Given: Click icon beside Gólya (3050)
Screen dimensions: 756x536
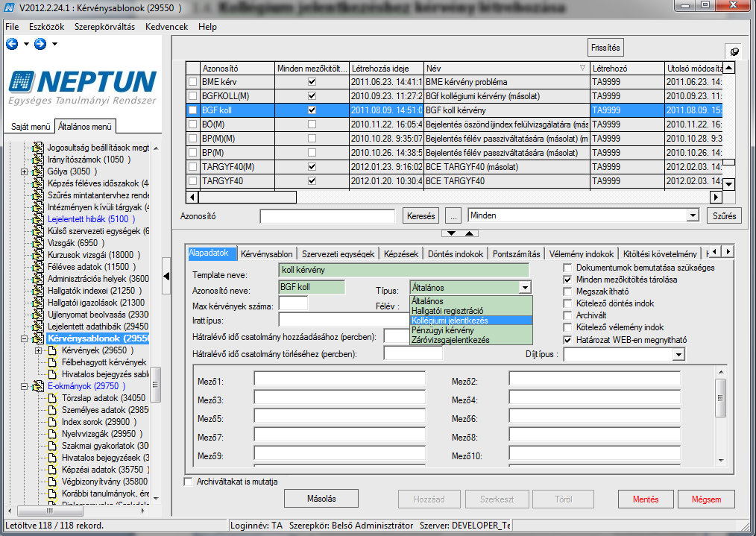Looking at the screenshot, I should coord(38,171).
